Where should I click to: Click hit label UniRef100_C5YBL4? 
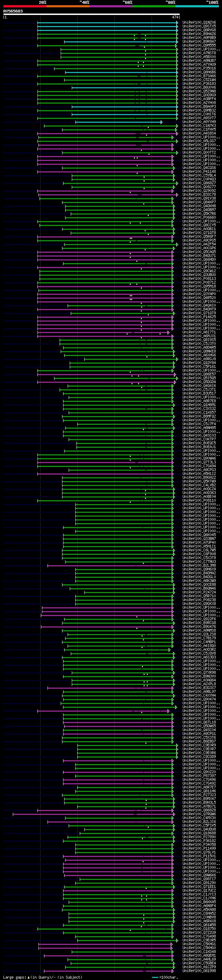(x=199, y=175)
